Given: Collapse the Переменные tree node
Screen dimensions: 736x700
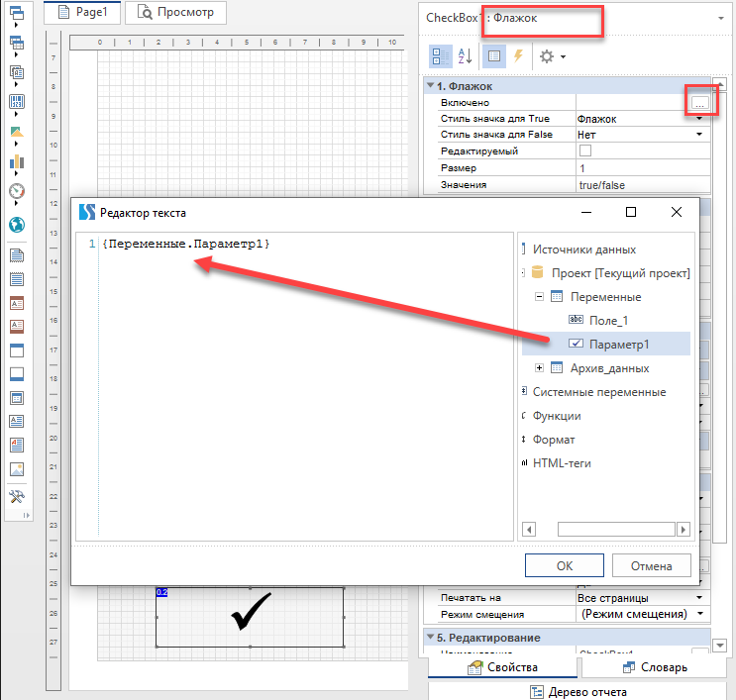Looking at the screenshot, I should (x=540, y=297).
